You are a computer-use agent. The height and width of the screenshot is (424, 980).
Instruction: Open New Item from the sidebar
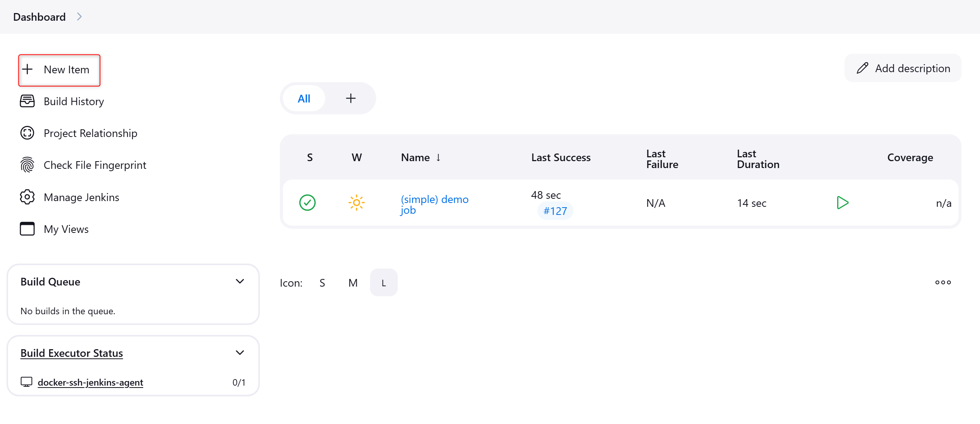click(x=59, y=70)
